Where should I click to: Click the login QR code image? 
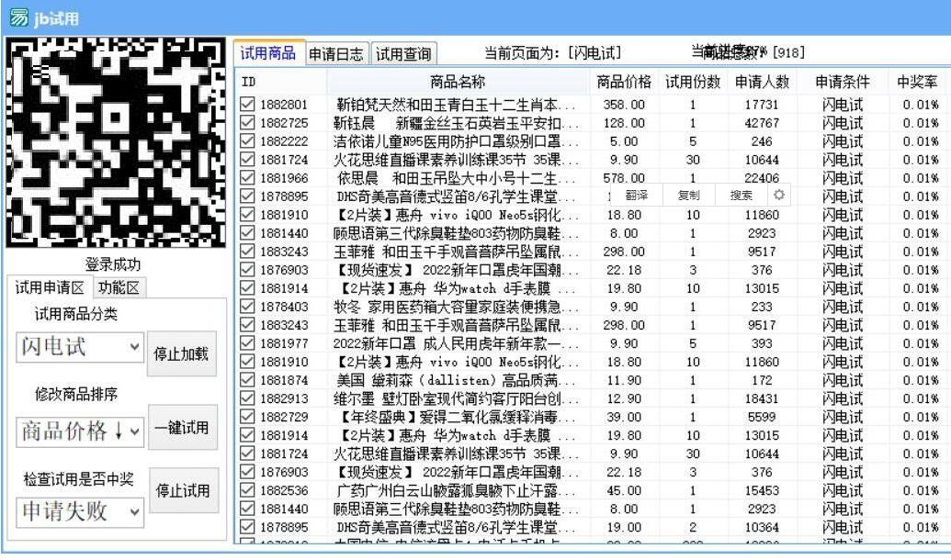[115, 142]
